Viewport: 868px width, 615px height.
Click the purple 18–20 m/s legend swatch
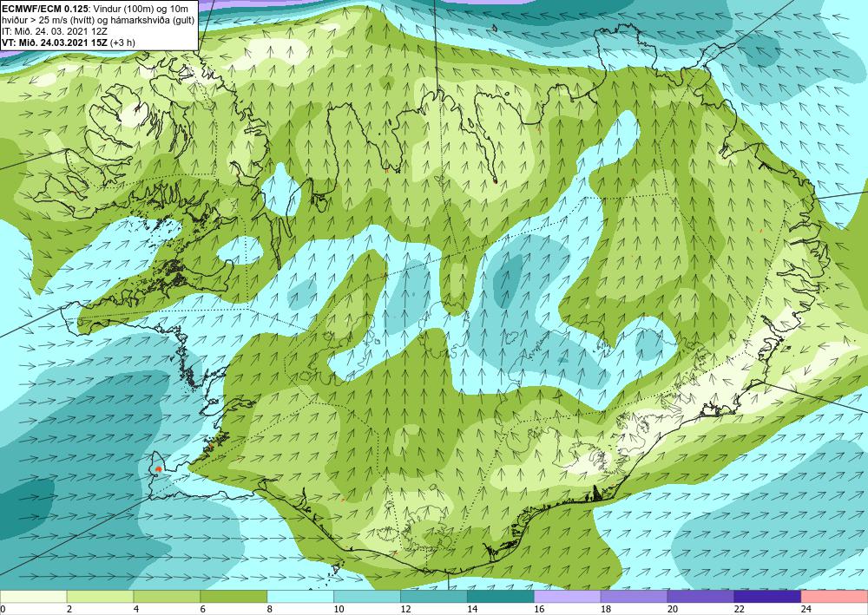coord(634,597)
